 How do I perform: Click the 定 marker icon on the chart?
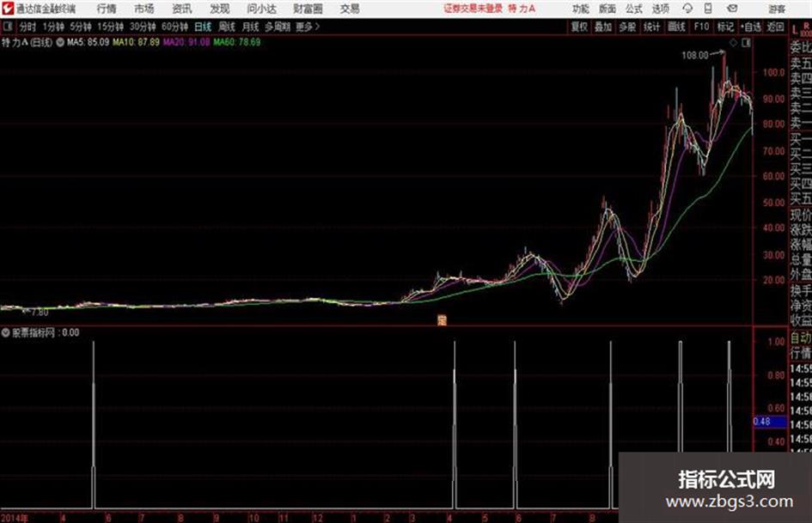point(442,320)
